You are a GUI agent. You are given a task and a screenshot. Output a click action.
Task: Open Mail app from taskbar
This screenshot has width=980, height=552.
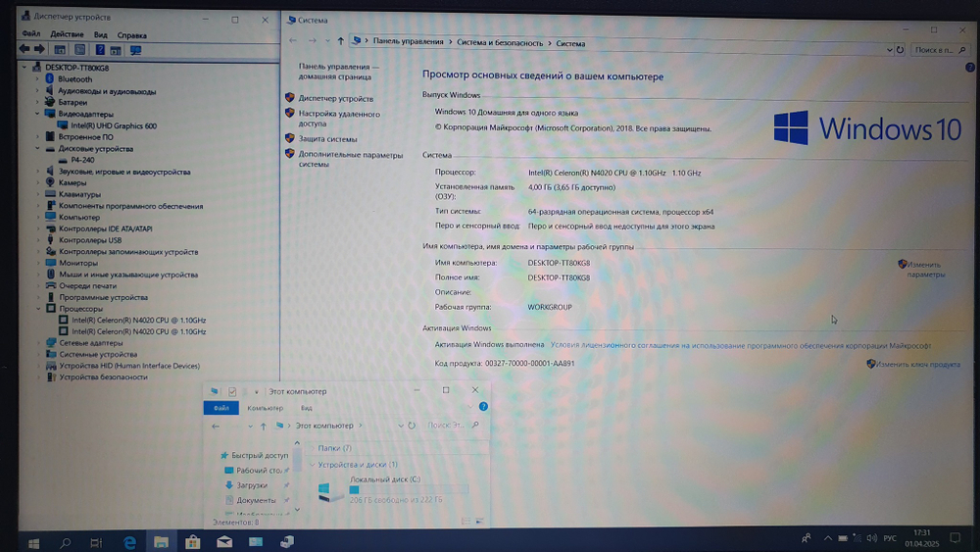click(224, 542)
